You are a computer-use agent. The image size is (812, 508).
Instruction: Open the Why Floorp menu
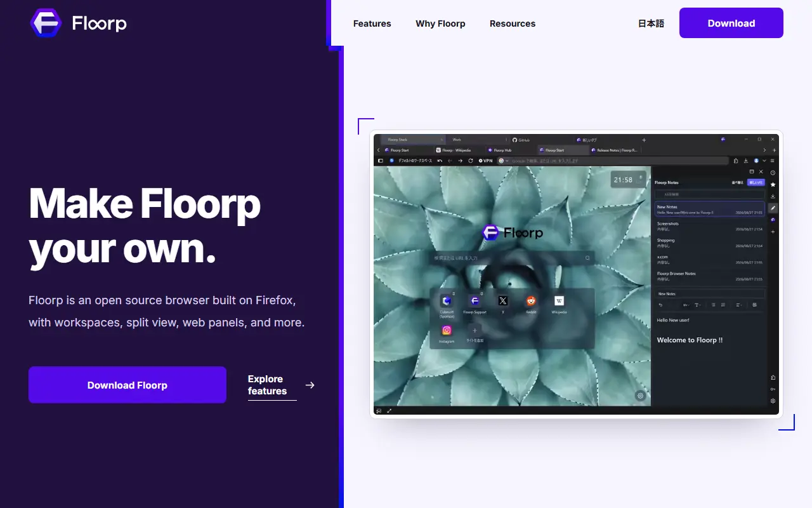[440, 23]
